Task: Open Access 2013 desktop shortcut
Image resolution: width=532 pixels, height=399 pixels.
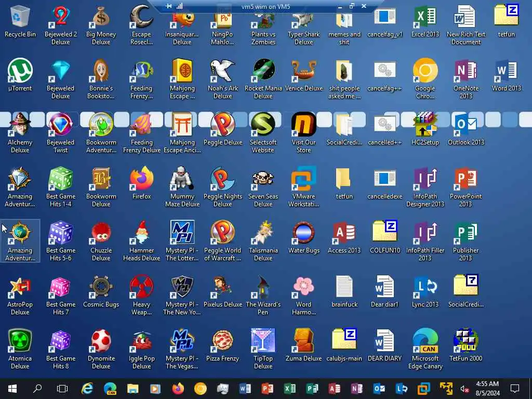Action: pos(344,237)
